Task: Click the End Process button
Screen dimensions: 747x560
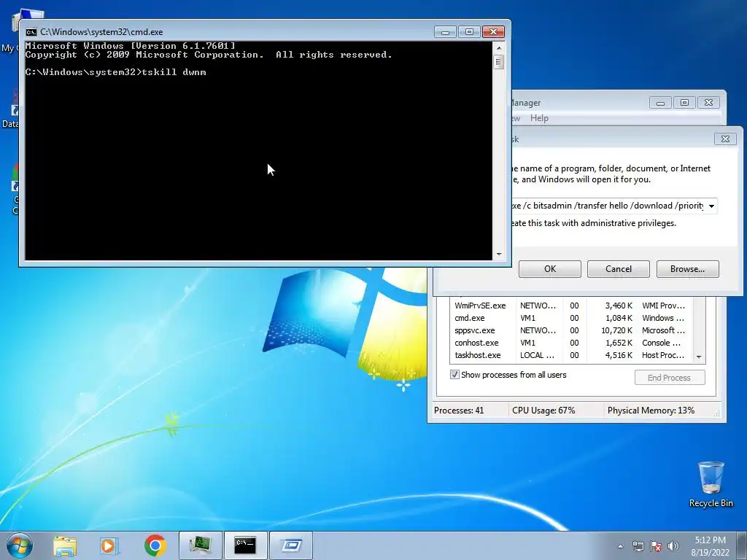Action: coord(670,378)
